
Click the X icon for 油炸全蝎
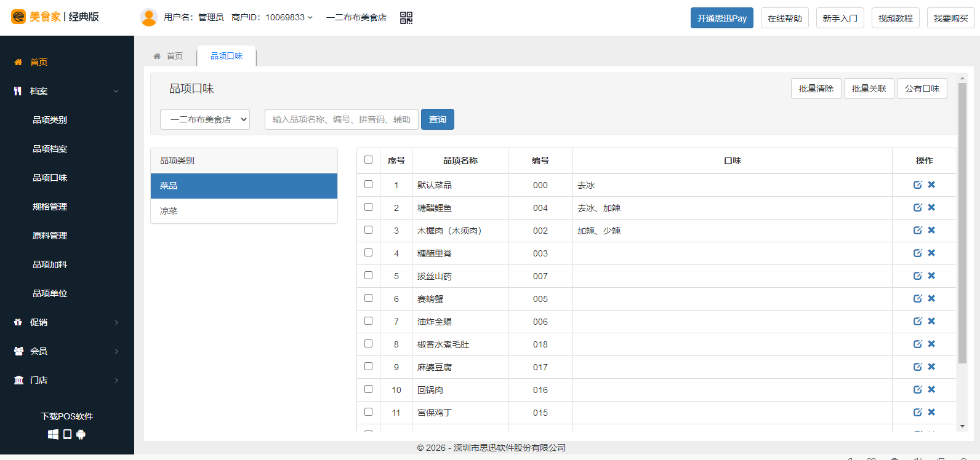(931, 321)
